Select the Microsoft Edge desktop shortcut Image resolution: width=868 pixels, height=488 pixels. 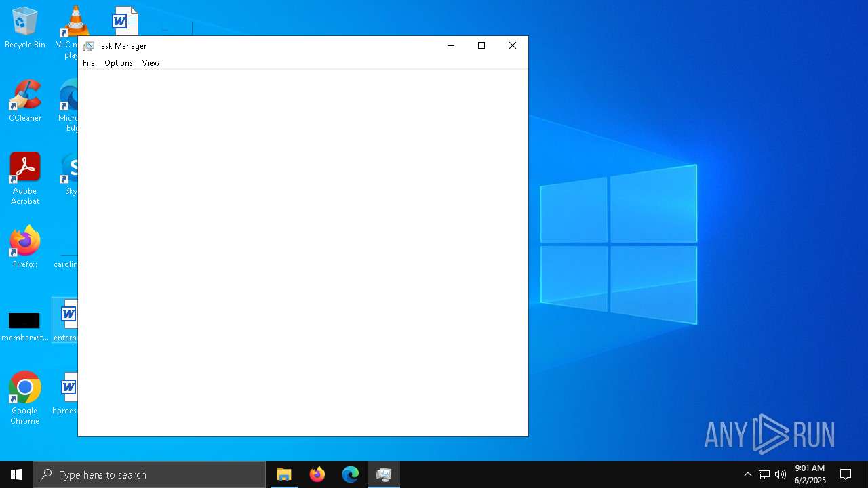coord(68,106)
